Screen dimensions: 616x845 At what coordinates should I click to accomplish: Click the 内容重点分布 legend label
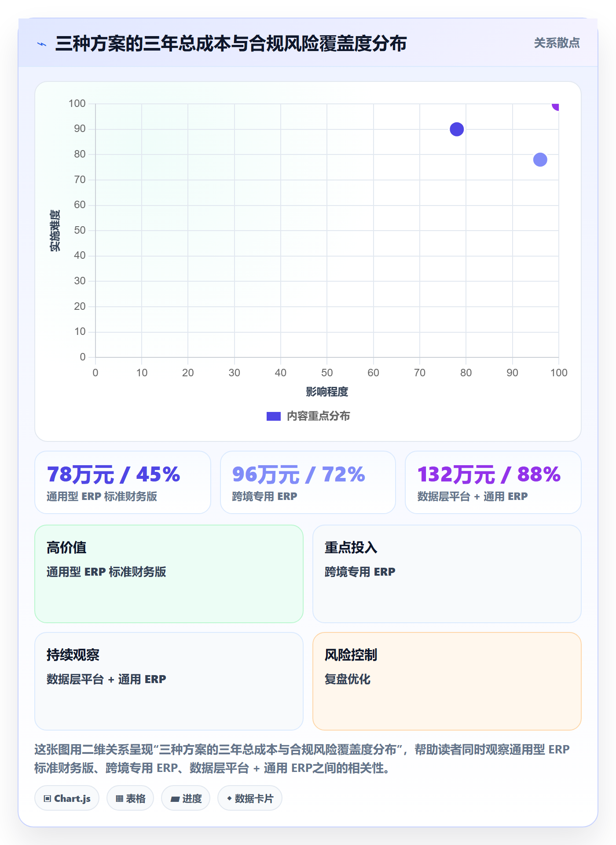tap(318, 416)
